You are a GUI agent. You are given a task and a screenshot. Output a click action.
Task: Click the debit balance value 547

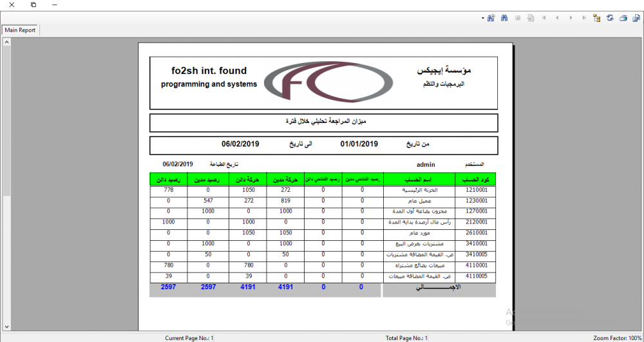pyautogui.click(x=208, y=201)
